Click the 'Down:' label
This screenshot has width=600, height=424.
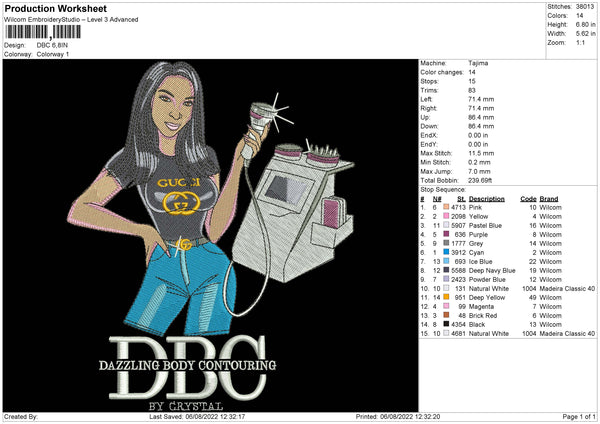click(429, 126)
